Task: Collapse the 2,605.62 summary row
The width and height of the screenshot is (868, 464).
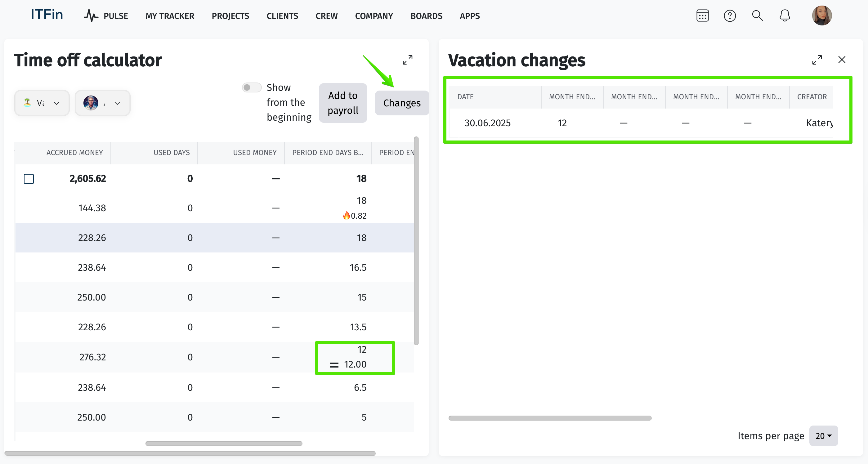Action: [29, 179]
